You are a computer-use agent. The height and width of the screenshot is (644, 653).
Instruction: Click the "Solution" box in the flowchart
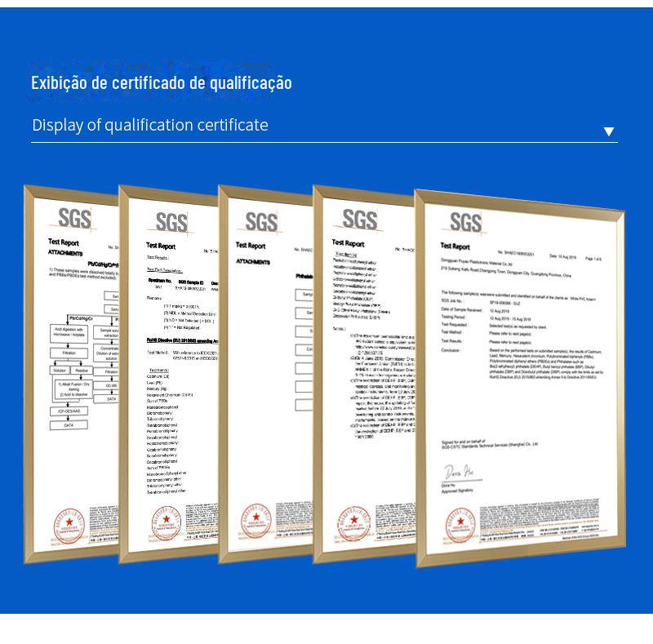point(60,371)
